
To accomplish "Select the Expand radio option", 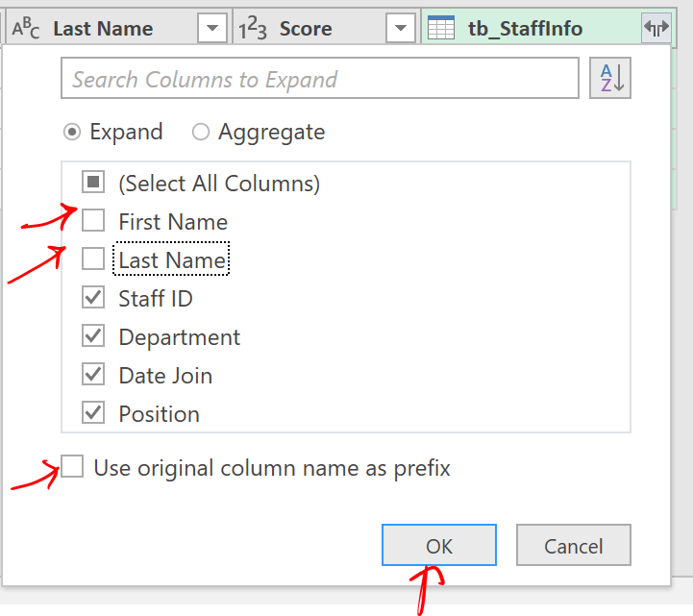I will click(x=71, y=133).
